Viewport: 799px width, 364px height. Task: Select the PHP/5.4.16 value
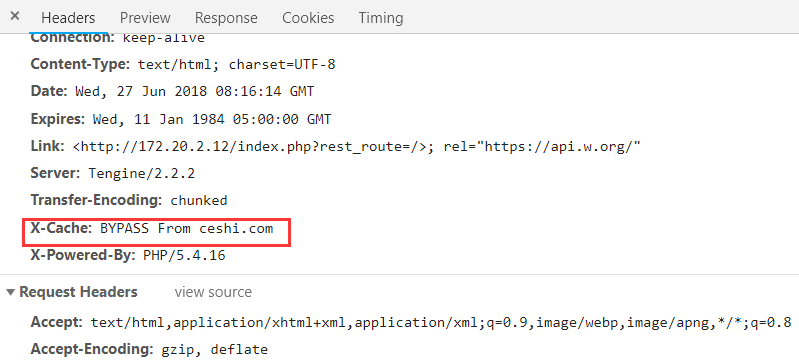(184, 255)
